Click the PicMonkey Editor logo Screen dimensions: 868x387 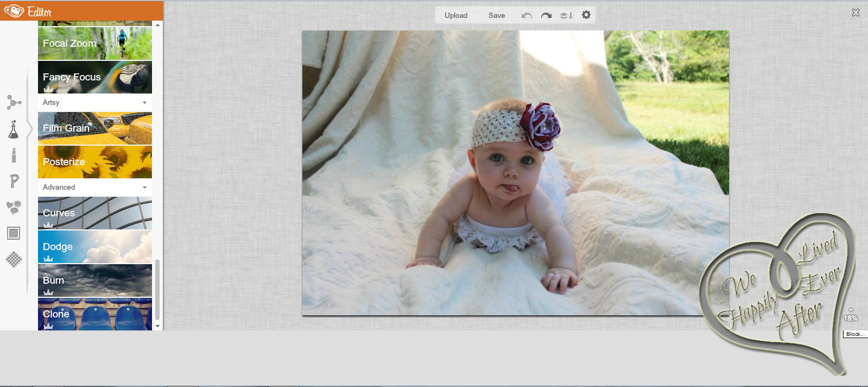28,11
